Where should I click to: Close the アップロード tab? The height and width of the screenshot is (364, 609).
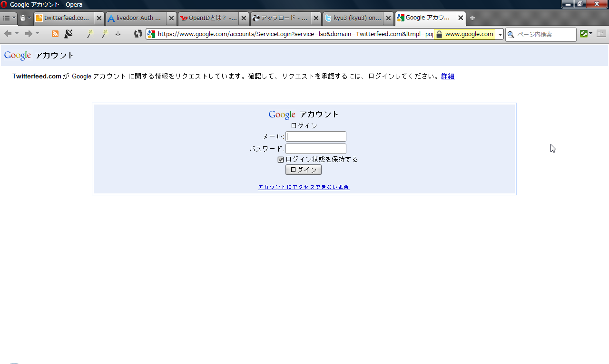[316, 18]
